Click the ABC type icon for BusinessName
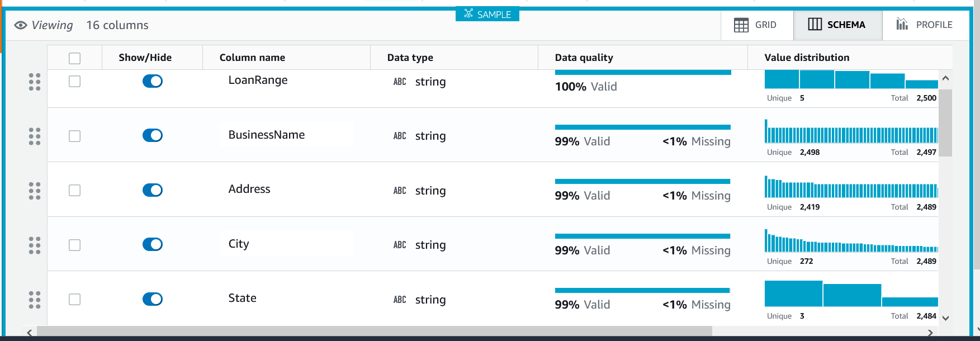The image size is (980, 341). (400, 136)
